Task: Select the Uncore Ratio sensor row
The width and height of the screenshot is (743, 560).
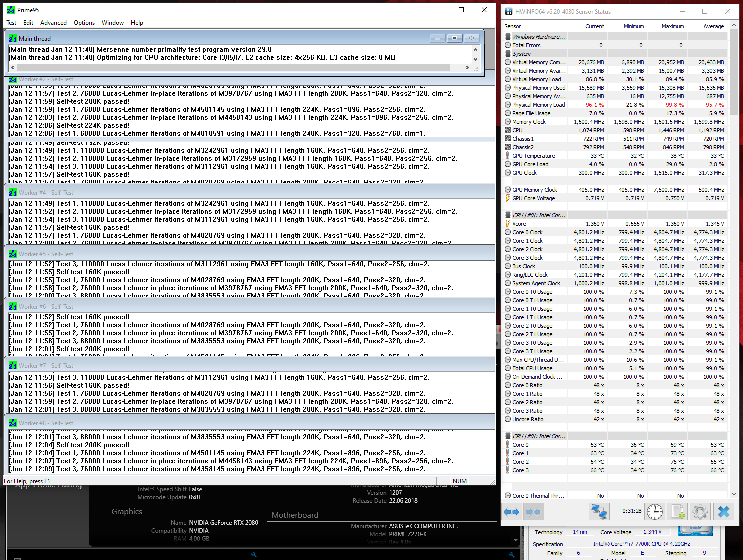Action: pyautogui.click(x=615, y=419)
